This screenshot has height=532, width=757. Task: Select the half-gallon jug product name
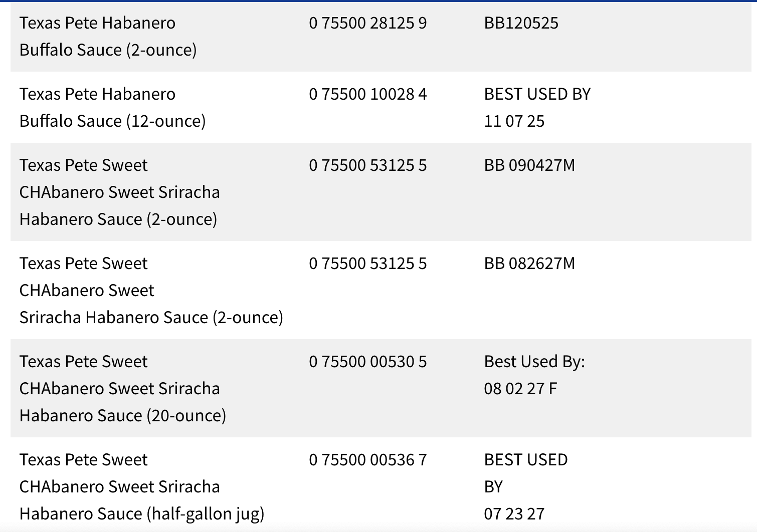pyautogui.click(x=141, y=487)
